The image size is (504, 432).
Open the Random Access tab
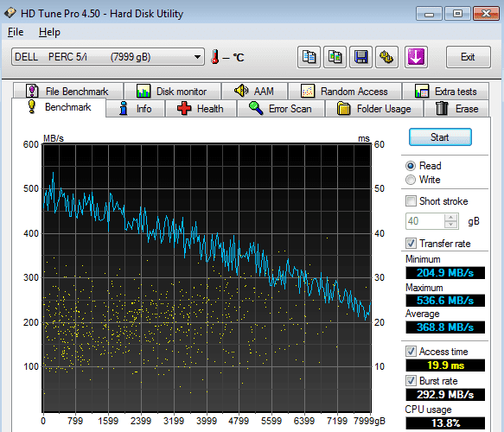[x=345, y=92]
